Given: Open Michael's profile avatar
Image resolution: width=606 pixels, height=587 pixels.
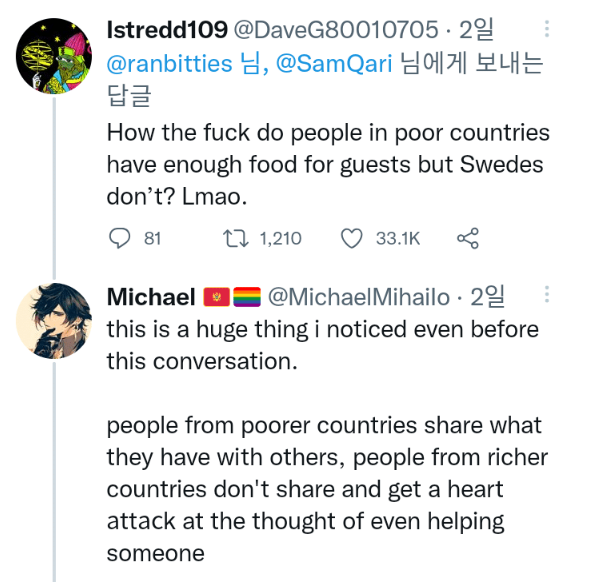Looking at the screenshot, I should click(54, 321).
